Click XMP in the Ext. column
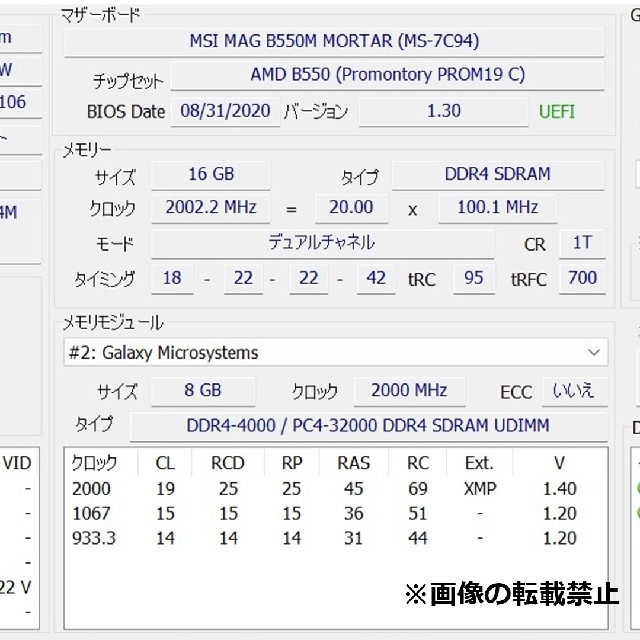 point(480,489)
